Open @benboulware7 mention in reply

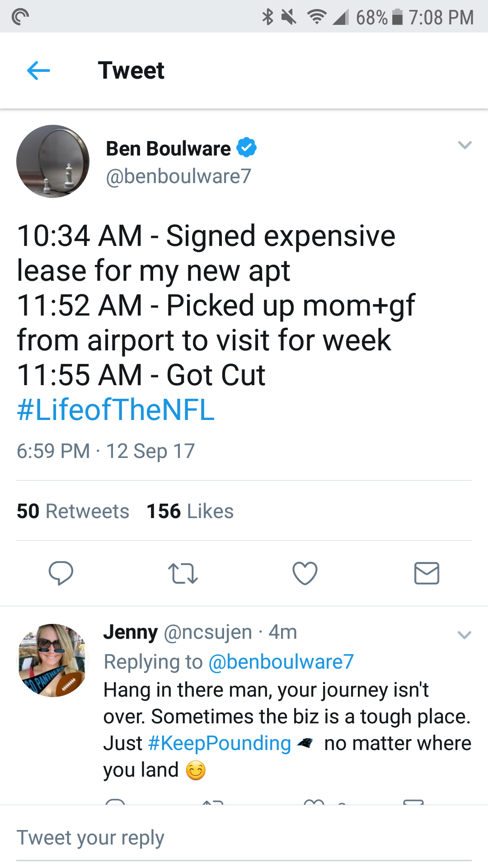(281, 662)
